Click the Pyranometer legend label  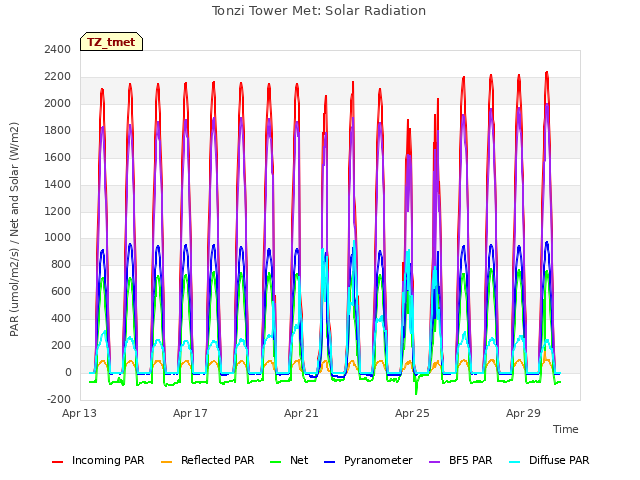378,460
